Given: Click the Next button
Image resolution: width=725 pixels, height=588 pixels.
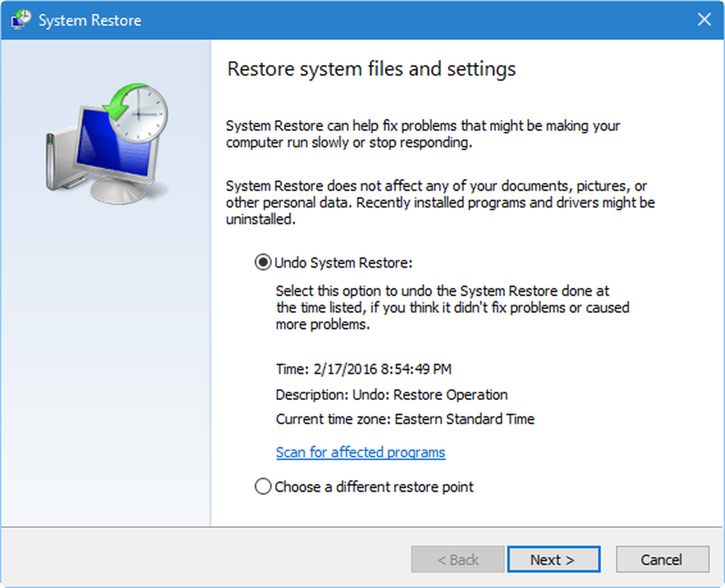Looking at the screenshot, I should click(553, 559).
